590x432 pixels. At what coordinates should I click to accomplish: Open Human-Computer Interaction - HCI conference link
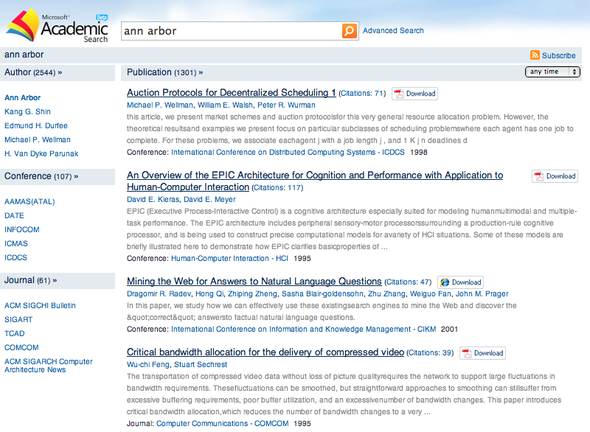tap(230, 259)
